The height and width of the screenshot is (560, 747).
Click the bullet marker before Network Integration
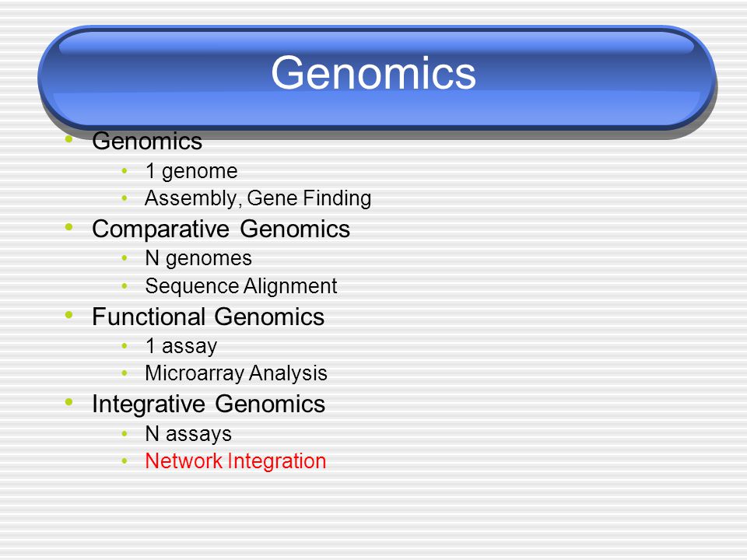point(124,460)
